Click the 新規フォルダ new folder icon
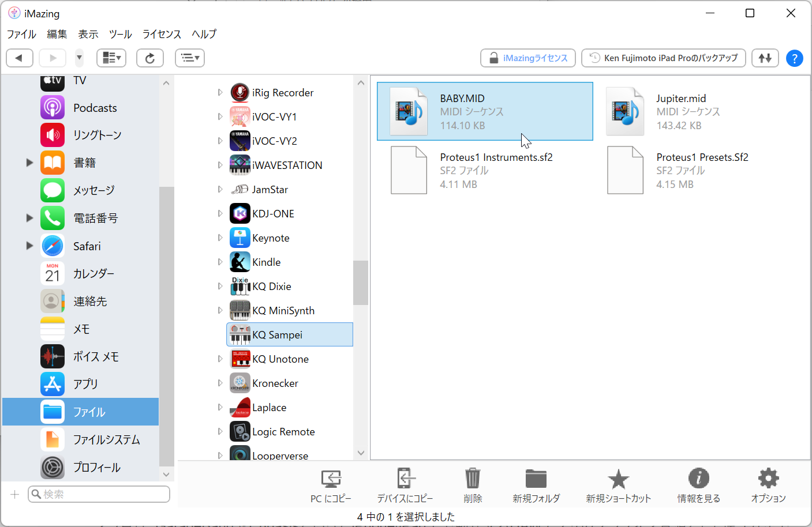Image resolution: width=812 pixels, height=527 pixels. (x=536, y=479)
